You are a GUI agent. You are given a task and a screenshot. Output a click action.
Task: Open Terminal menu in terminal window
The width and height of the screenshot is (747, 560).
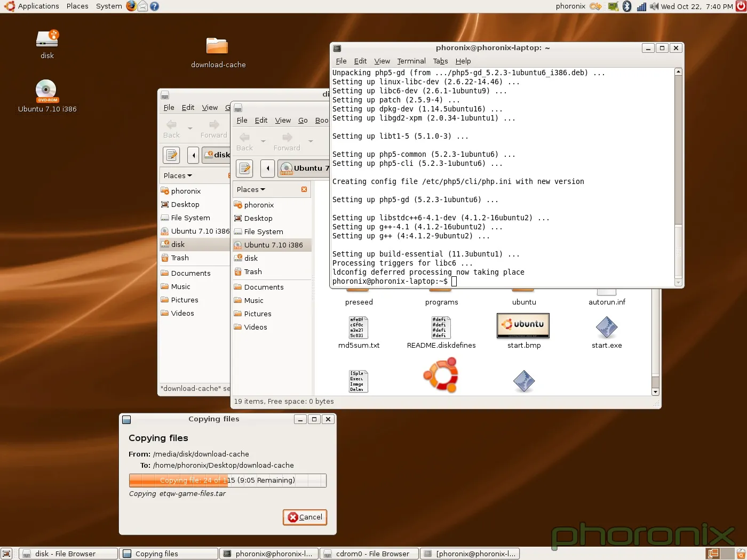(411, 61)
